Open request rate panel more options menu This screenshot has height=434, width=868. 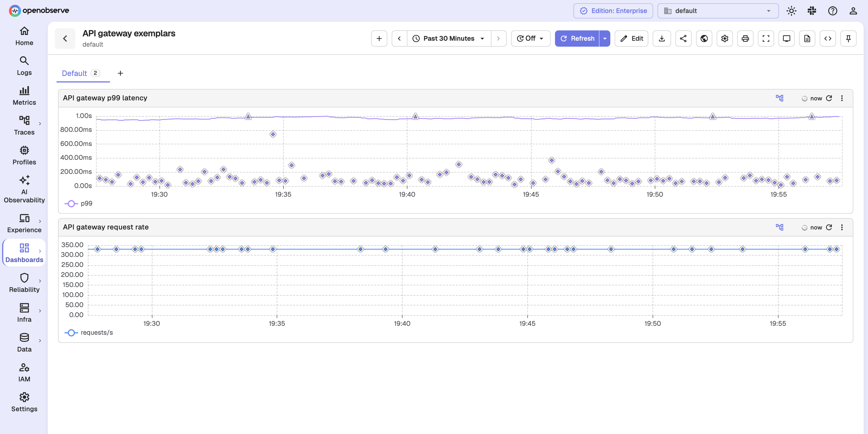(842, 227)
